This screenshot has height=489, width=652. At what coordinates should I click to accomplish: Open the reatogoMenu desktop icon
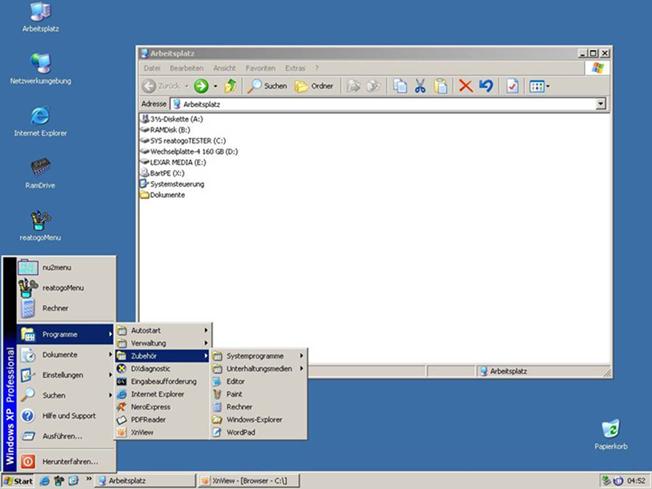[x=40, y=226]
